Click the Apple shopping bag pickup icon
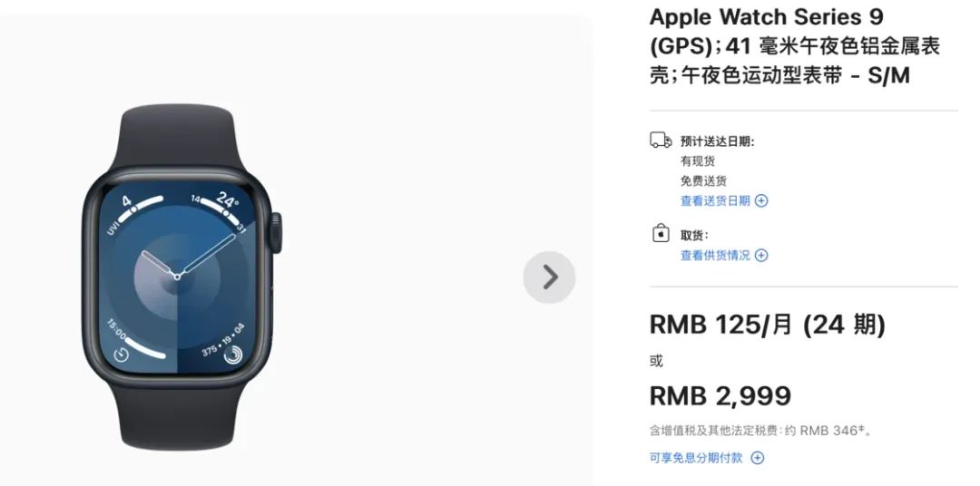Image resolution: width=980 pixels, height=486 pixels. (661, 234)
